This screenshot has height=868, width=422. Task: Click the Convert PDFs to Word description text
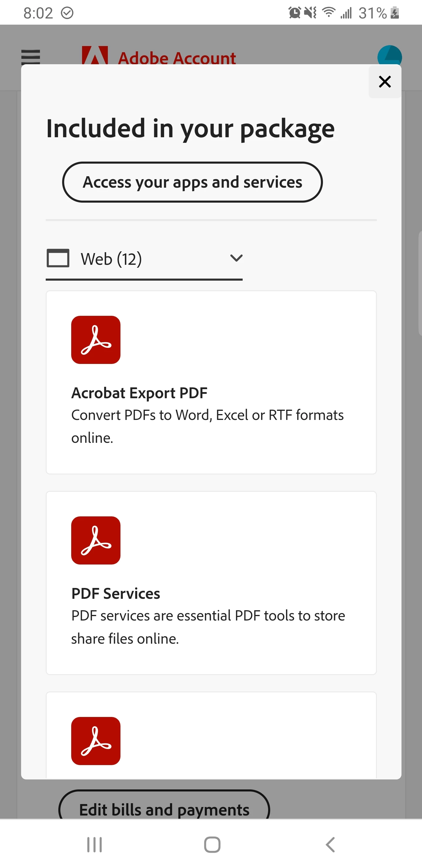pyautogui.click(x=207, y=426)
